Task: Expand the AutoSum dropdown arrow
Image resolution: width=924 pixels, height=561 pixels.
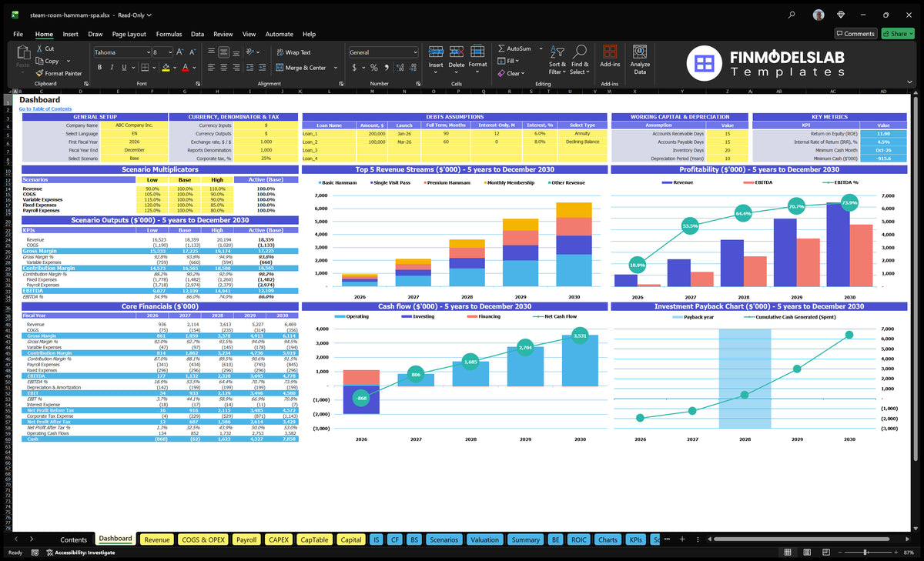Action: 541,48
